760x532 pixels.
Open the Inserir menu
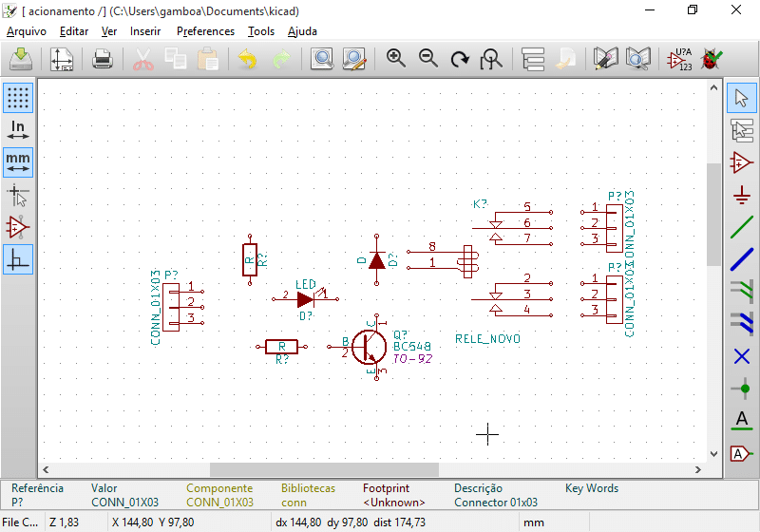[x=145, y=31]
